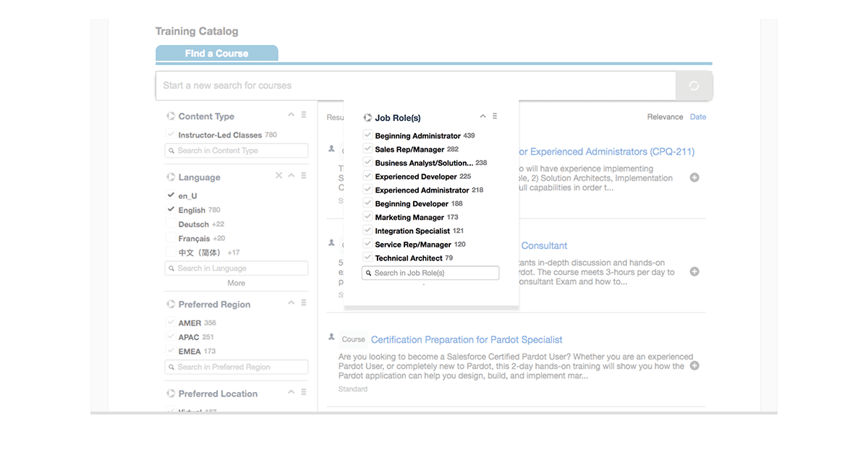Collapse the Language facet section
Viewport: 868px width, 463px height.
[292, 176]
